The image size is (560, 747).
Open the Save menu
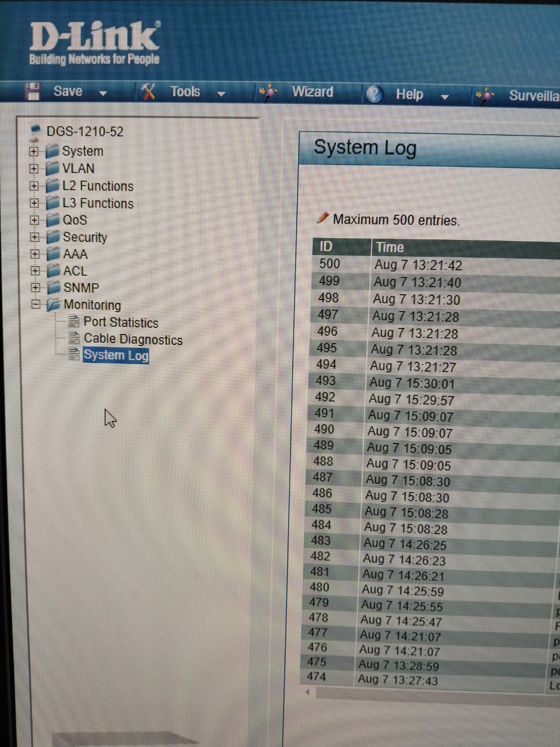click(x=68, y=91)
